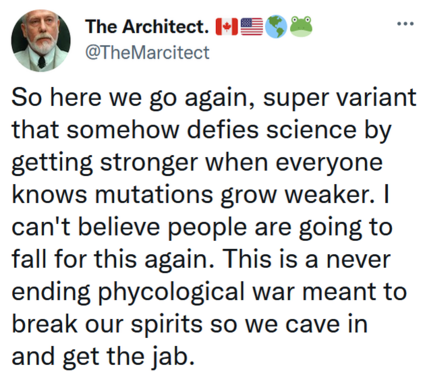Click the final line "and get the jab."
Screen dimensions: 425x377
click(x=103, y=357)
